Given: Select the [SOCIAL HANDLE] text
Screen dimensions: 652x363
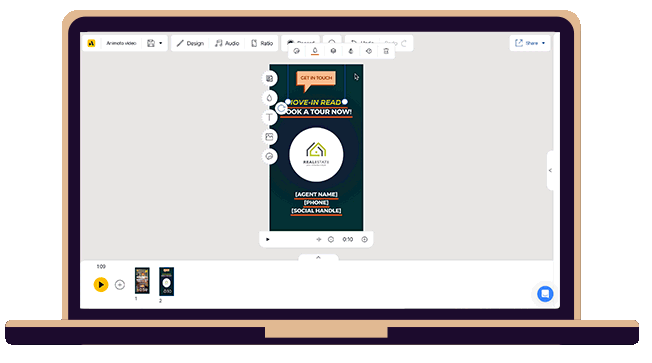Looking at the screenshot, I should pos(316,211).
